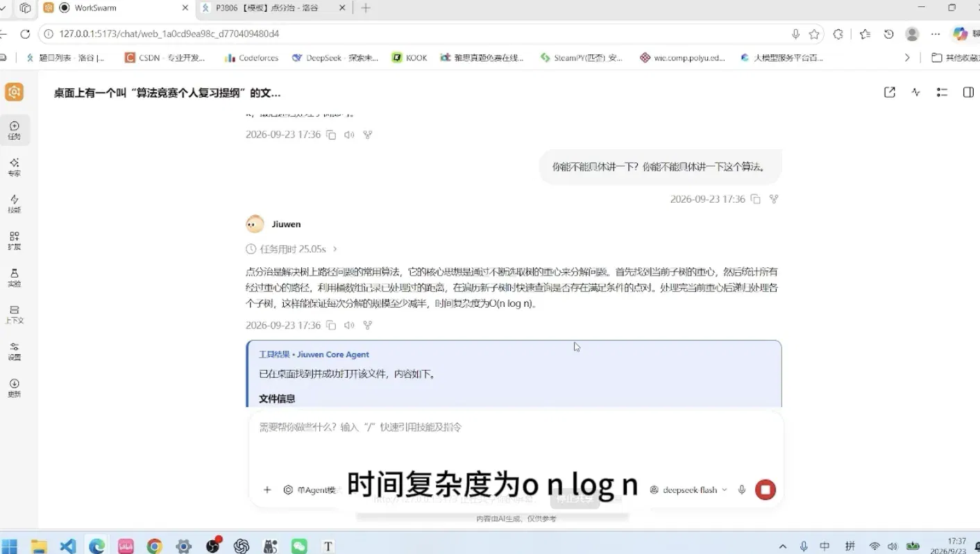Open the 设置 settings sidebar item

tap(15, 351)
